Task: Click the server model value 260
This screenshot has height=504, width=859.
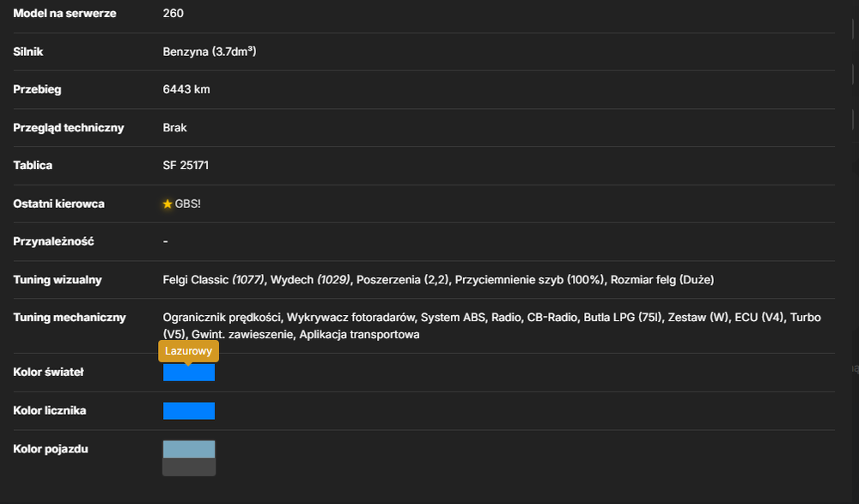Action: click(x=174, y=13)
